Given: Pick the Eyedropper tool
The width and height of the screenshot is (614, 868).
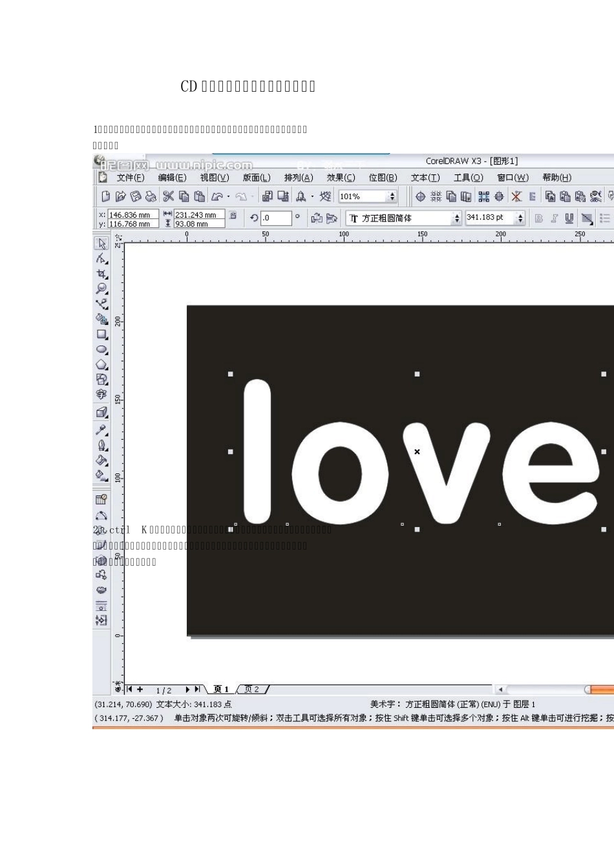Looking at the screenshot, I should click(x=101, y=430).
